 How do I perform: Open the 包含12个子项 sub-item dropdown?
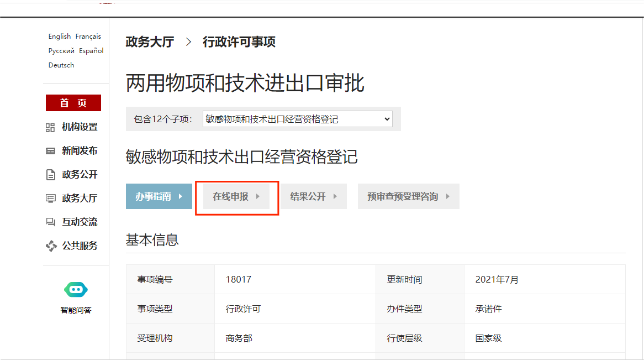coord(297,119)
